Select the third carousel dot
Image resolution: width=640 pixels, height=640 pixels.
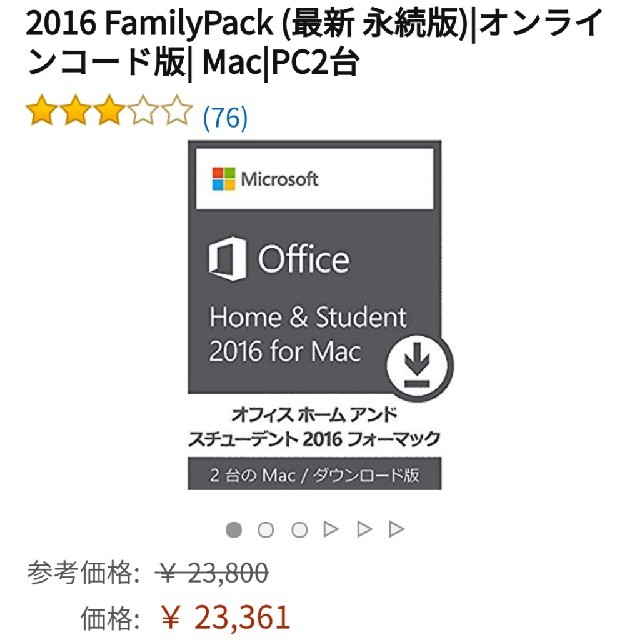pos(299,530)
